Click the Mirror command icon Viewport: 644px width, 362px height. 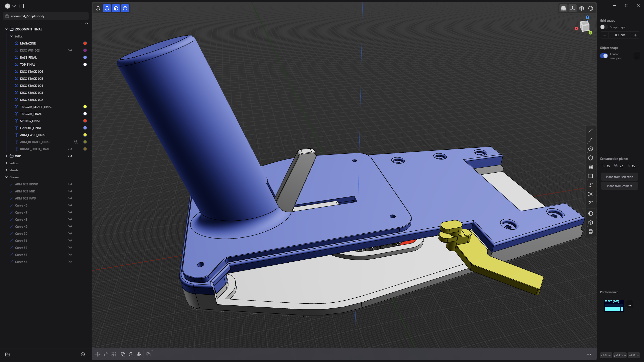[139, 354]
